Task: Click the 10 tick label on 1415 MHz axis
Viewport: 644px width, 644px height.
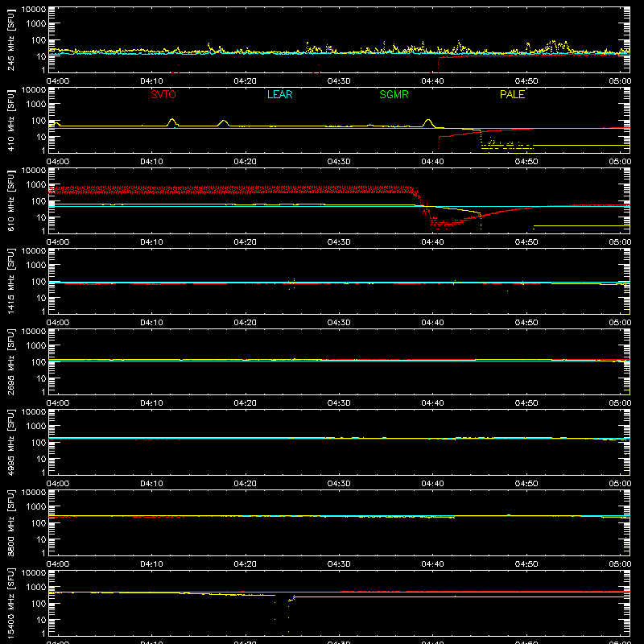Action: click(x=41, y=298)
